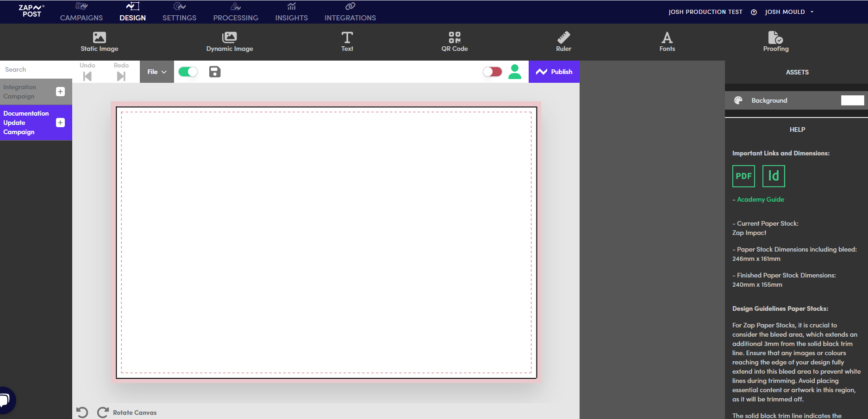Viewport: 868px width, 419px height.
Task: Select the Text tool
Action: point(347,42)
